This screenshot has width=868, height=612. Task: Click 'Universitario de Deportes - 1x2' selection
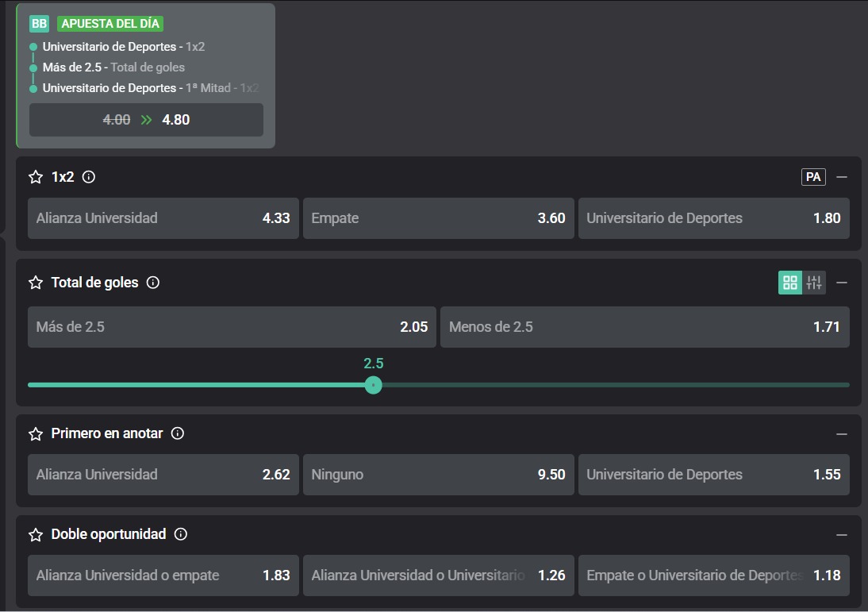click(x=124, y=47)
